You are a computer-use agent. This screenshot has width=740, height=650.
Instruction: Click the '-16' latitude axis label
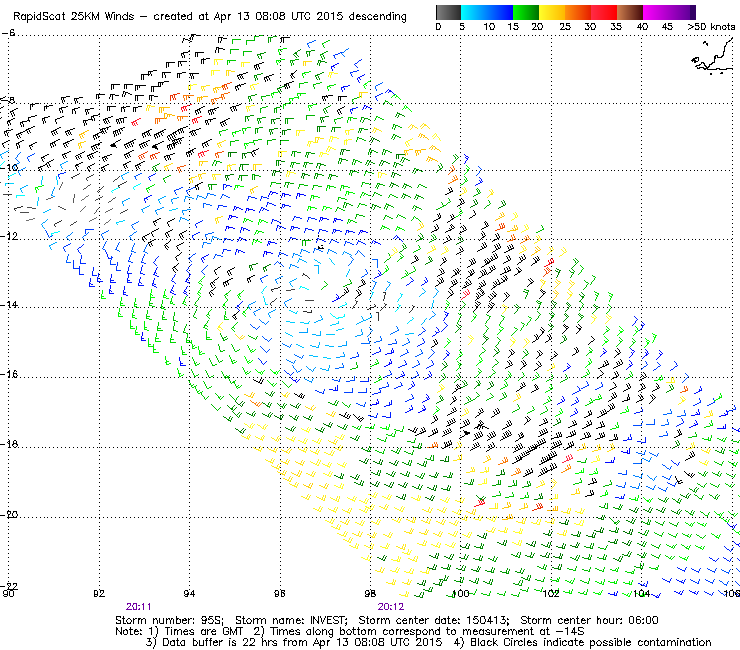pyautogui.click(x=9, y=374)
